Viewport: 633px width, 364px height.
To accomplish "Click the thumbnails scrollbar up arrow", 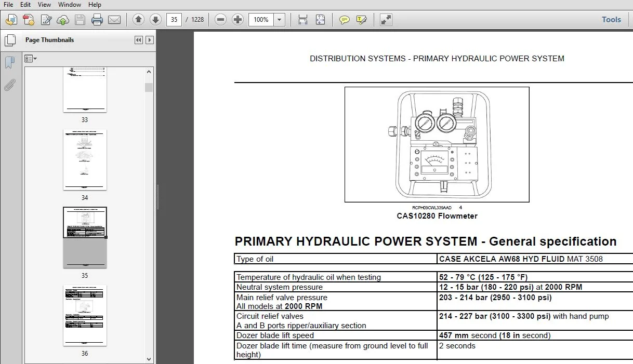I will [x=149, y=72].
